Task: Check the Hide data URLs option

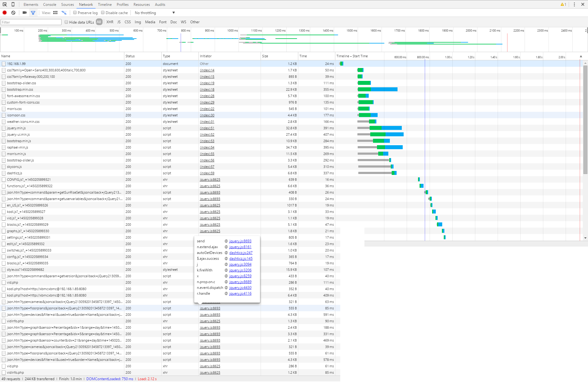Action: point(66,22)
